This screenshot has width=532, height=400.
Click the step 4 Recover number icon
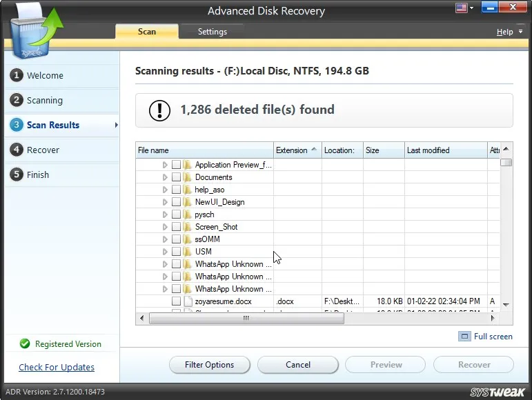17,150
